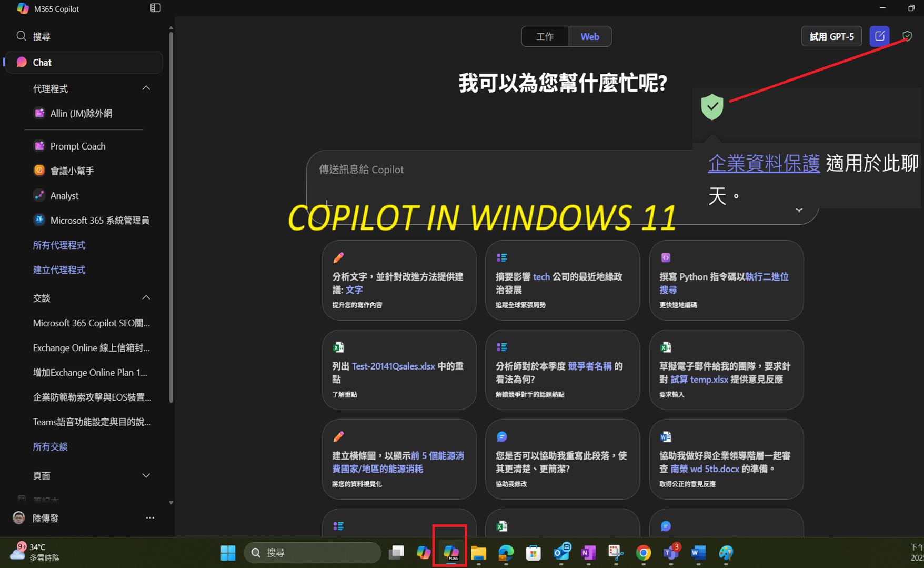The image size is (924, 568).
Task: Click the new chat compose icon
Action: [879, 36]
